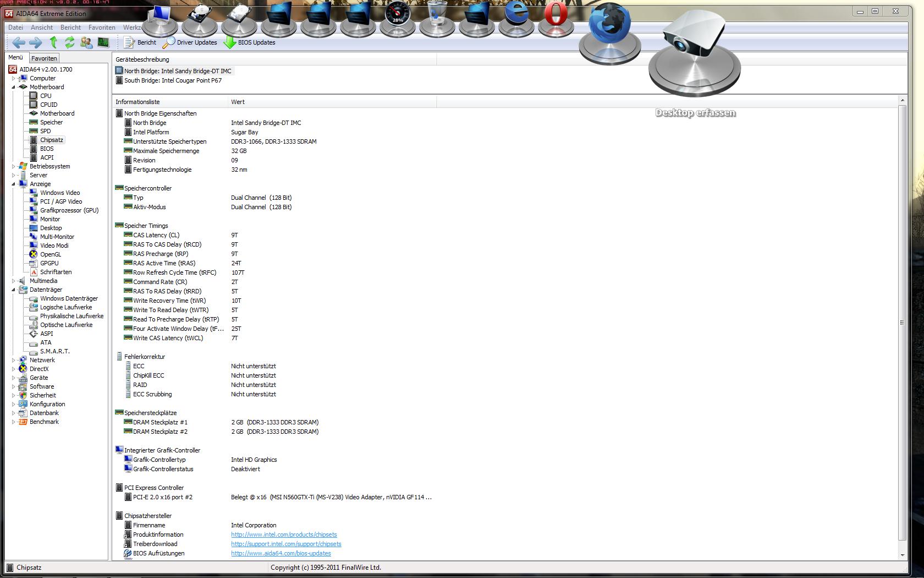Open the Favoriten menu in the menu bar
The image size is (924, 578).
102,28
